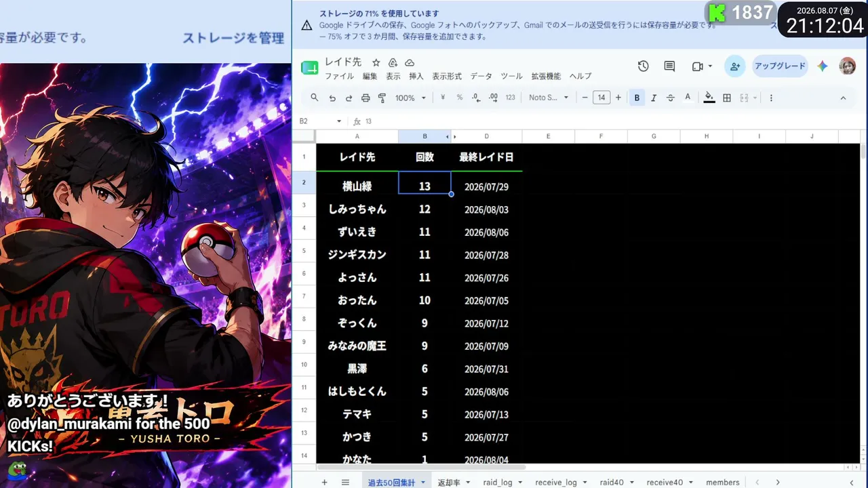
Task: Increase decimal places
Action: [493, 98]
